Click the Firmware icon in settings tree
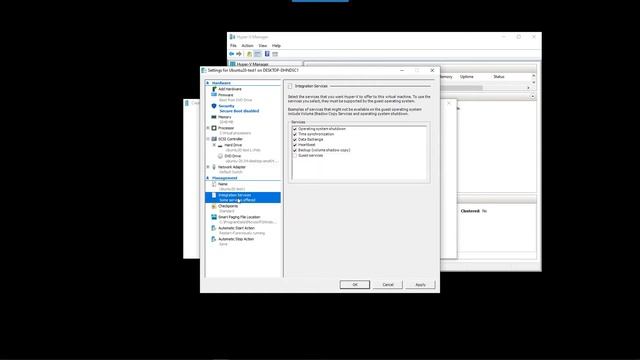Image resolution: width=640 pixels, height=360 pixels. click(214, 95)
